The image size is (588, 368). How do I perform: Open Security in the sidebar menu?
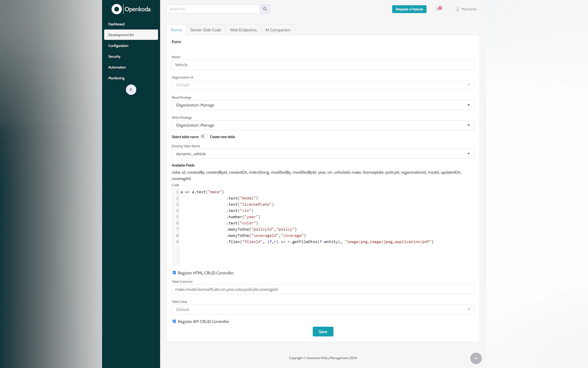[x=114, y=57]
